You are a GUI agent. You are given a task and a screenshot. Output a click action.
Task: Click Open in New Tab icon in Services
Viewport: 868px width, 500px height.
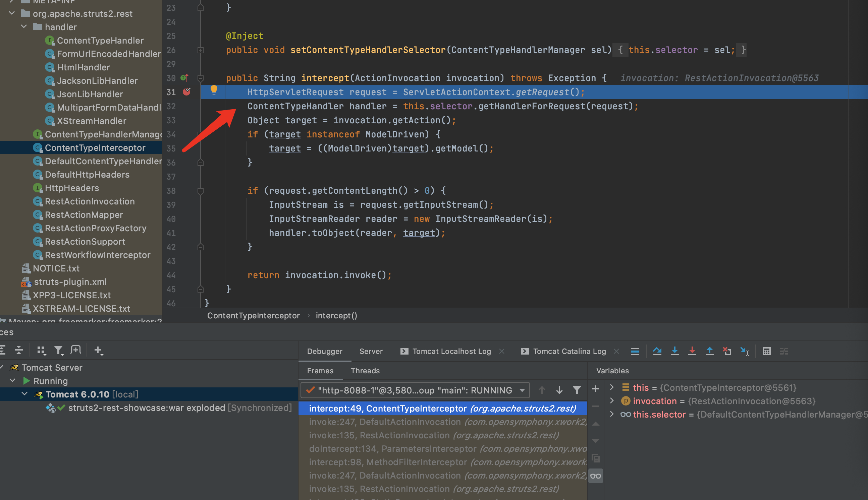coord(76,350)
